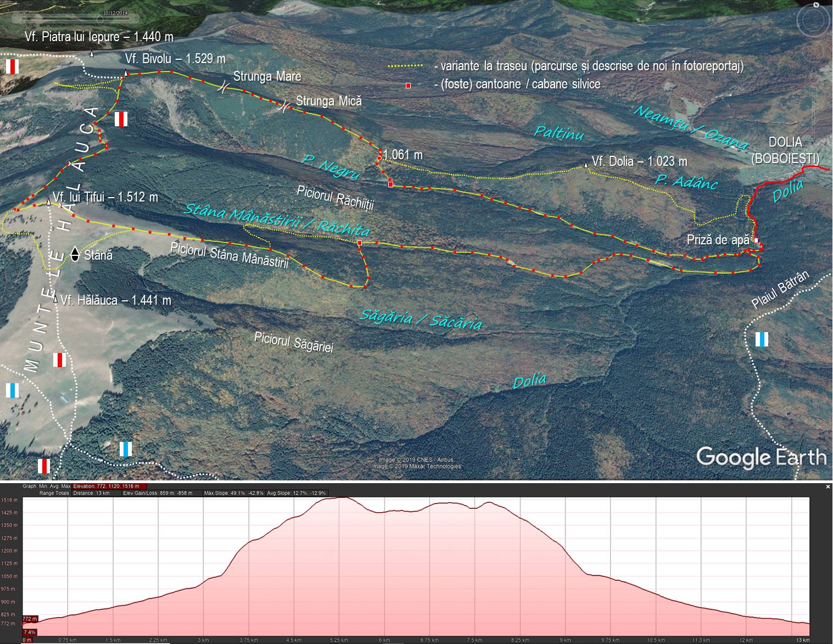Click the Vf. Hălăuca summit marker
833x644 pixels.
pyautogui.click(x=55, y=299)
